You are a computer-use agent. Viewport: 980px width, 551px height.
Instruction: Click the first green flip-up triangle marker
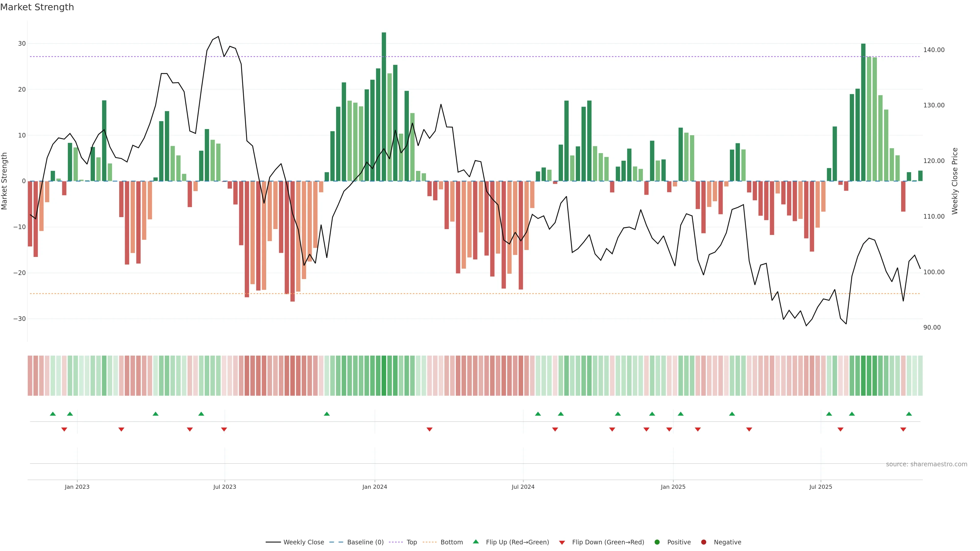[53, 414]
